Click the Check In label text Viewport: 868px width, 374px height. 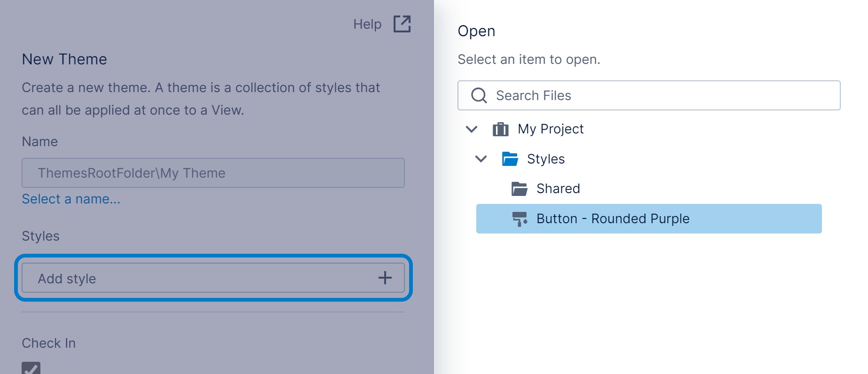(49, 343)
